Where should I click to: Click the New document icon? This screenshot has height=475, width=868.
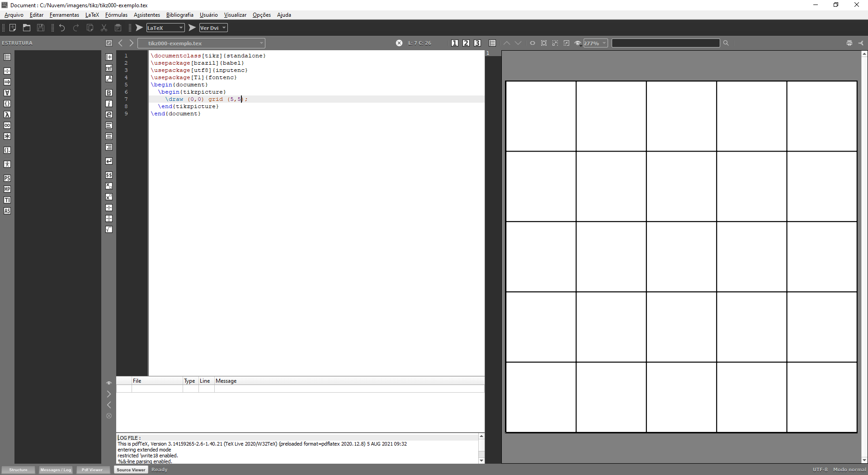13,28
